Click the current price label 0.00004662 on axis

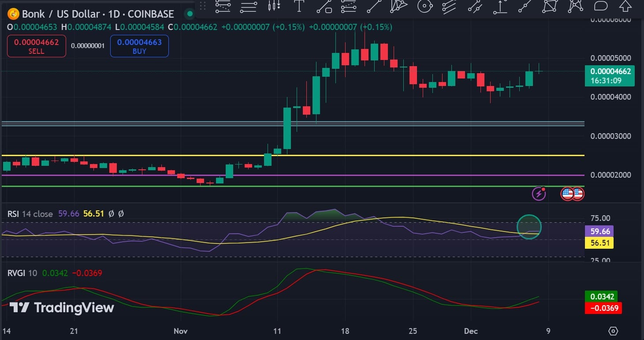[610, 71]
